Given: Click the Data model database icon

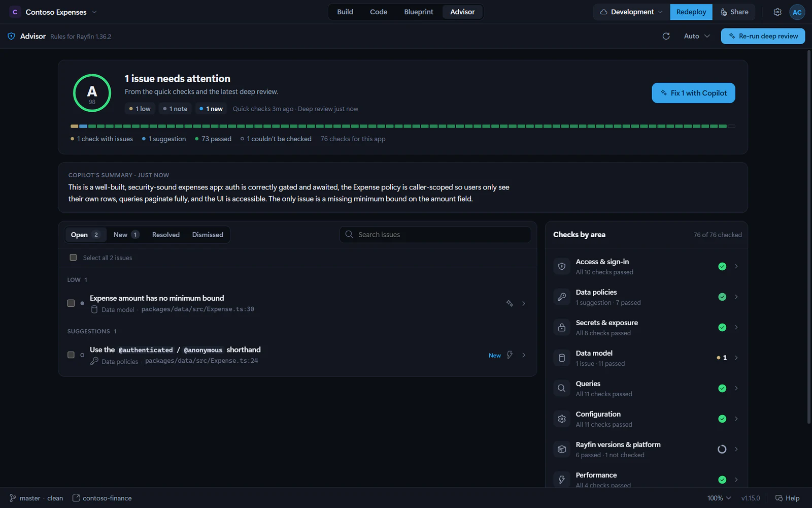Looking at the screenshot, I should pos(562,358).
